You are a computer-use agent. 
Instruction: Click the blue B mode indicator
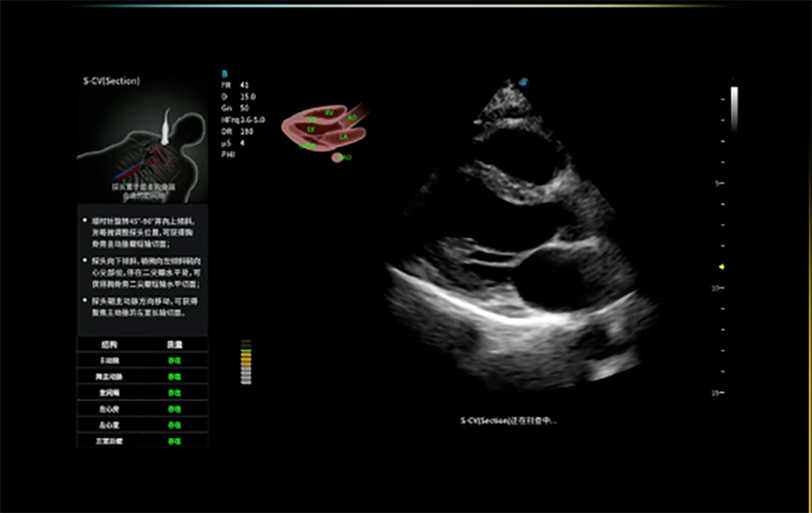(x=225, y=73)
